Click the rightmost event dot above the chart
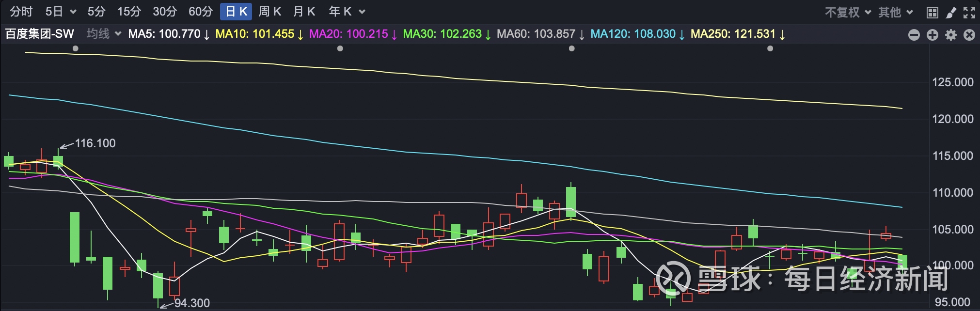Image resolution: width=980 pixels, height=311 pixels. pyautogui.click(x=770, y=48)
